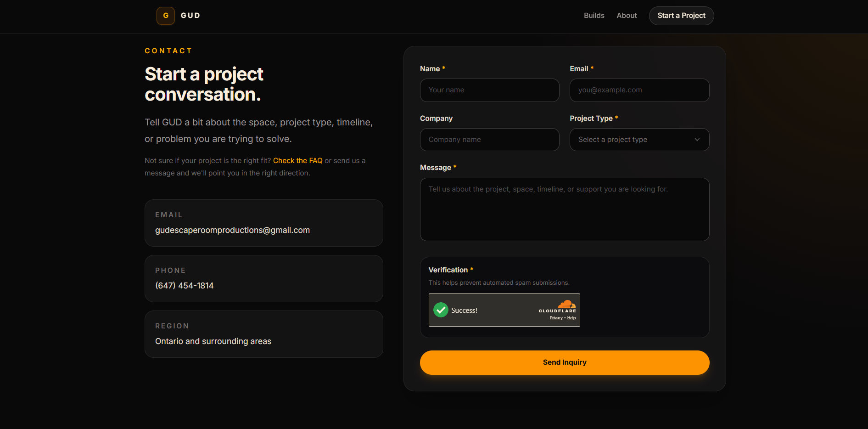The width and height of the screenshot is (868, 429).
Task: Open Cloudflare Privacy link
Action: tap(556, 318)
